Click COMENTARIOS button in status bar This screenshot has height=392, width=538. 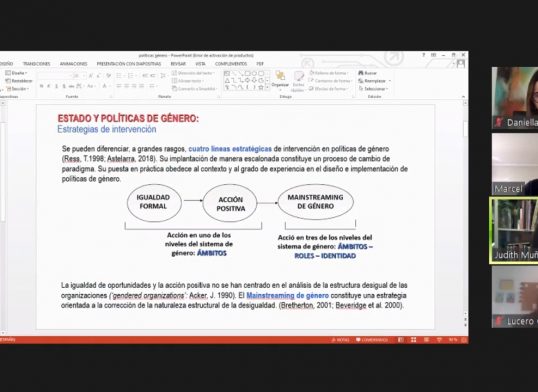tap(372, 340)
